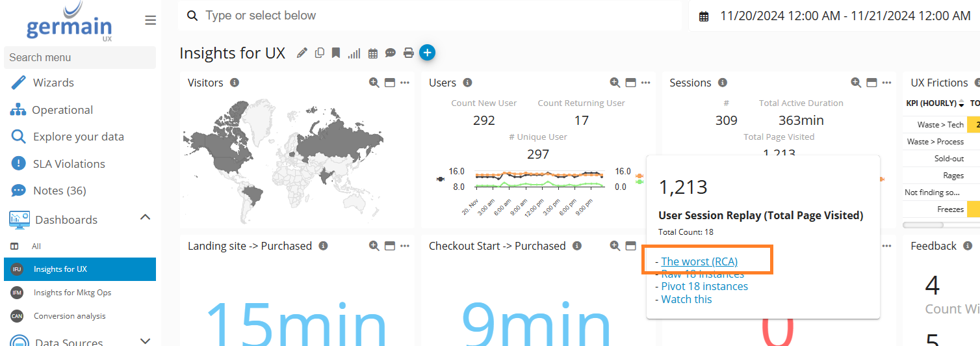The width and height of the screenshot is (980, 346).
Task: Bookmark the Insights for UX dashboard
Action: [x=336, y=53]
